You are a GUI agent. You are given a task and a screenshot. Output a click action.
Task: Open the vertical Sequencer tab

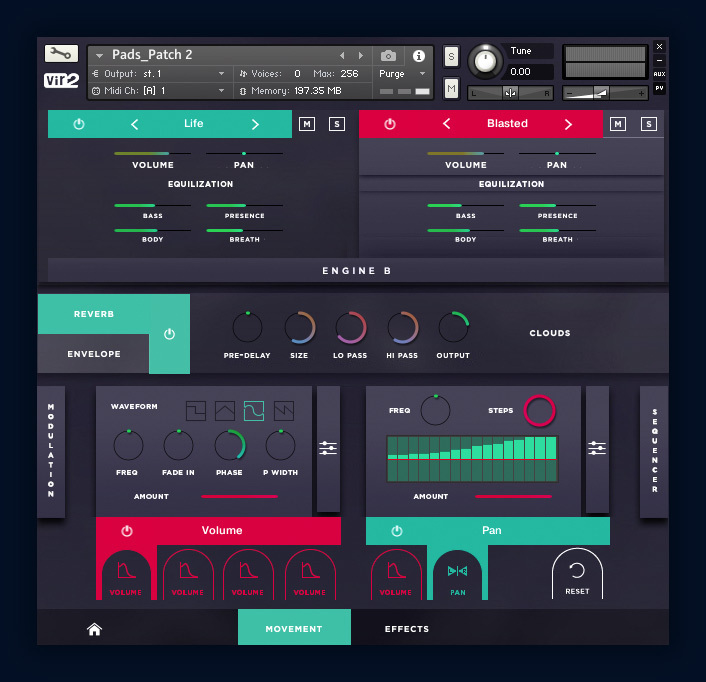(x=654, y=451)
